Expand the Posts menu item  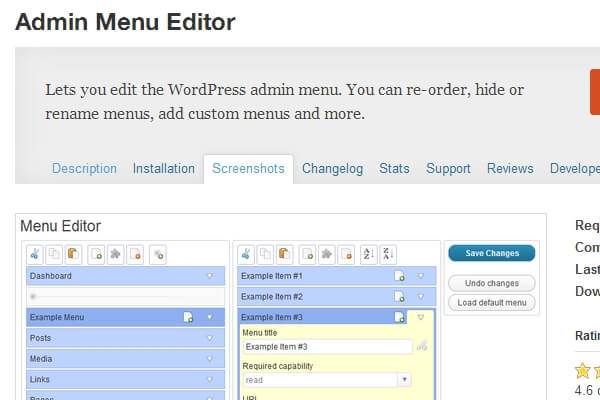click(210, 338)
